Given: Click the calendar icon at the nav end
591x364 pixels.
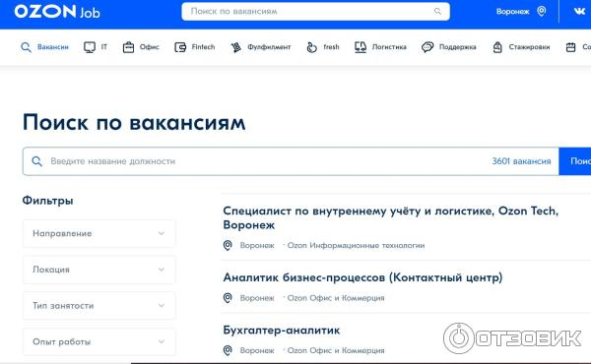Looking at the screenshot, I should point(571,47).
